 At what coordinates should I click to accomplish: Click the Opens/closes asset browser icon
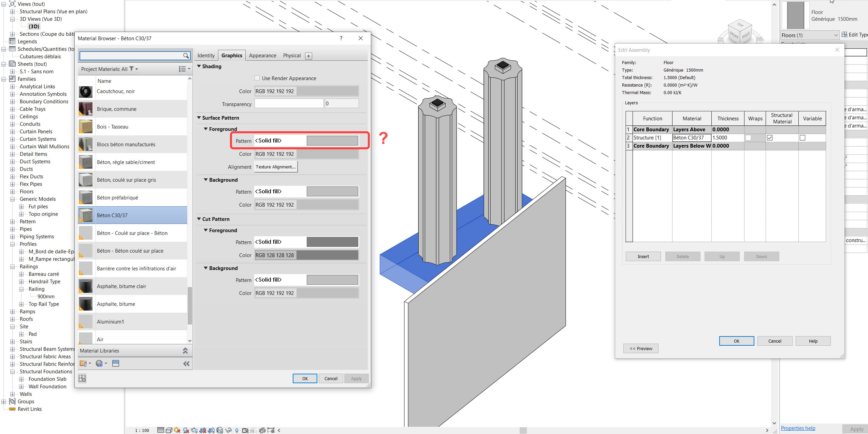116,363
